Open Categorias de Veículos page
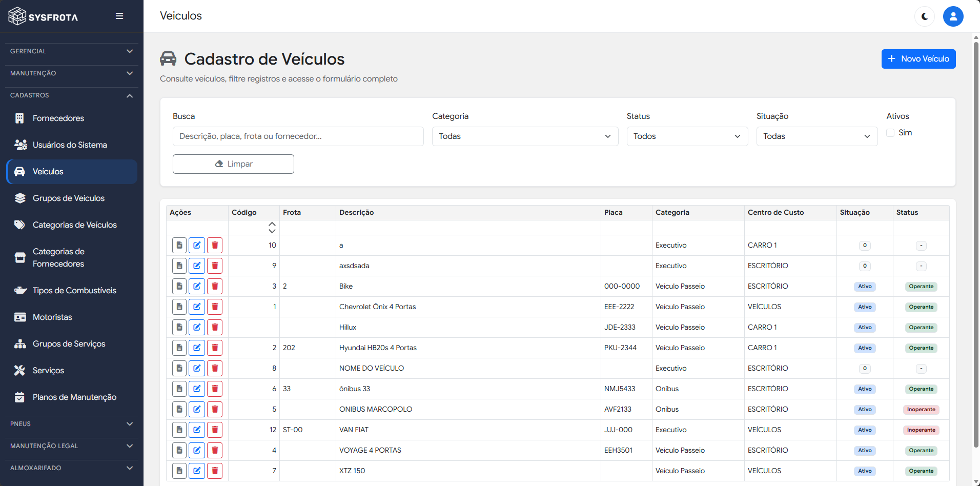The height and width of the screenshot is (486, 980). (x=72, y=225)
